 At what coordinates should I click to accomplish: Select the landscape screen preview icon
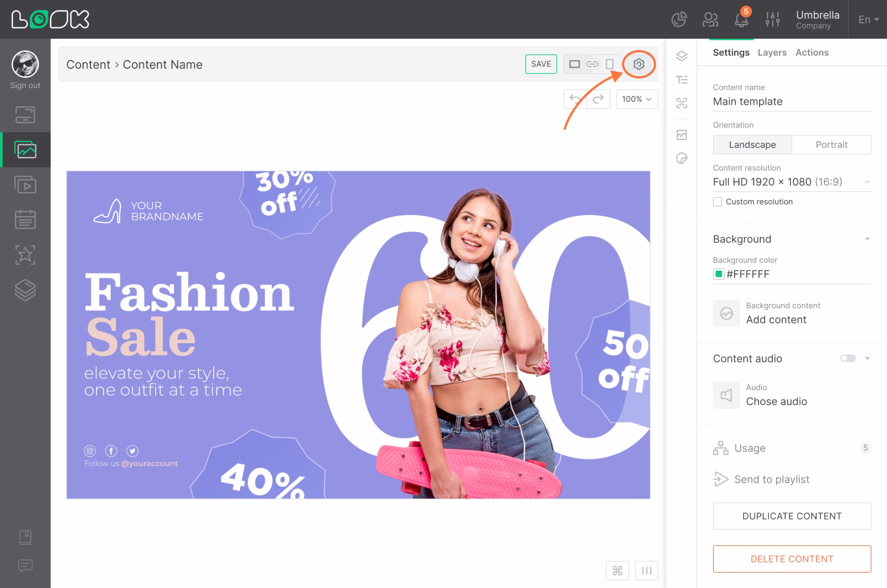point(574,64)
